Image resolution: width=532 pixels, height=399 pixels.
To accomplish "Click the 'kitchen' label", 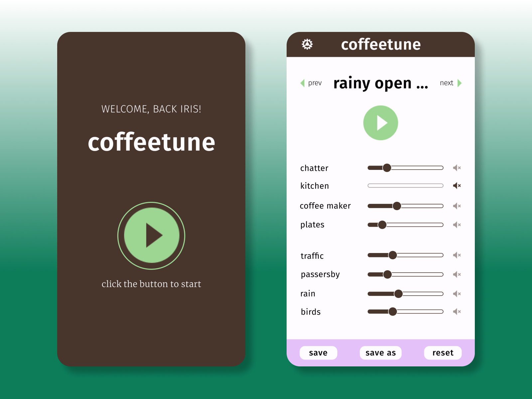I will [x=315, y=186].
